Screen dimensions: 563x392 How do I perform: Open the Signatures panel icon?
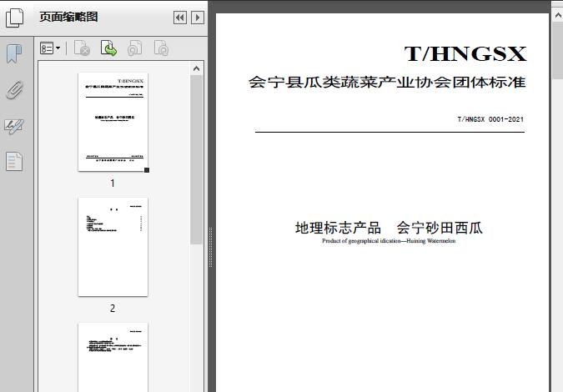pyautogui.click(x=14, y=127)
